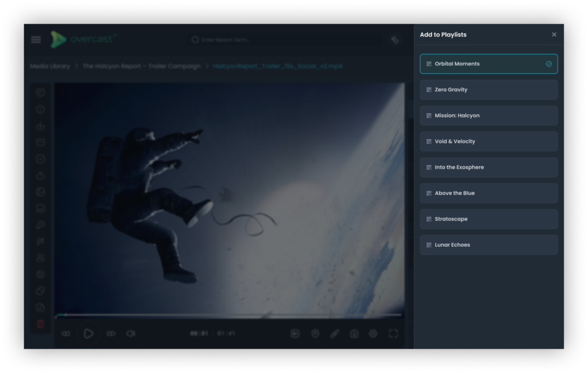Open the hamburger menu beside Overcast logo
Viewport: 588px width, 373px height.
pos(36,40)
